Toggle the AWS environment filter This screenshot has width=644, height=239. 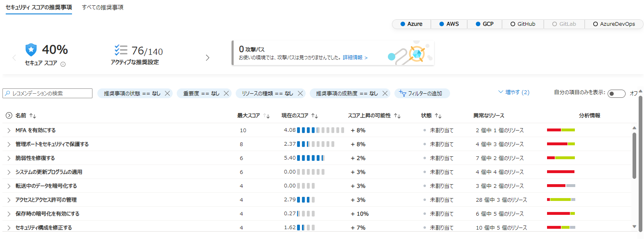[x=449, y=24]
